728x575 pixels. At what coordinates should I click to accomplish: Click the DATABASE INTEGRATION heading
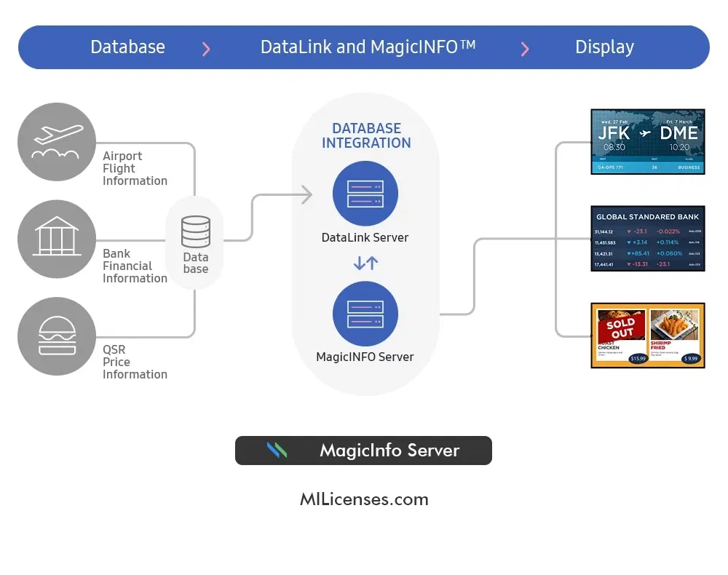[366, 135]
